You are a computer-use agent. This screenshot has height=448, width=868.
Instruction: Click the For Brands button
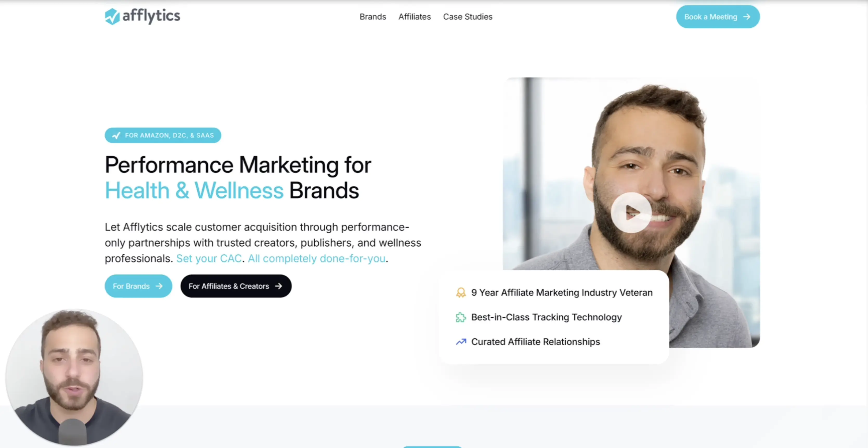point(139,286)
